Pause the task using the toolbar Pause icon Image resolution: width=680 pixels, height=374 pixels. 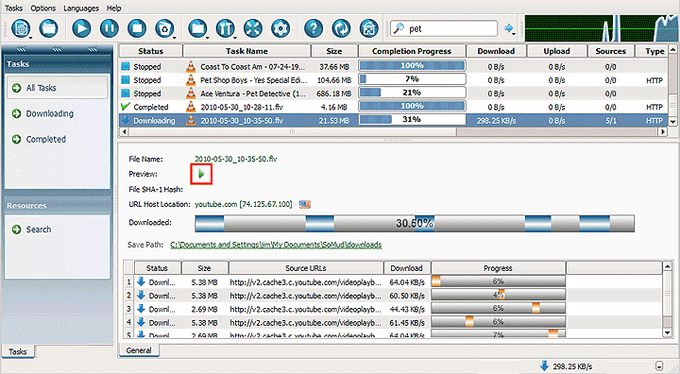pos(109,29)
